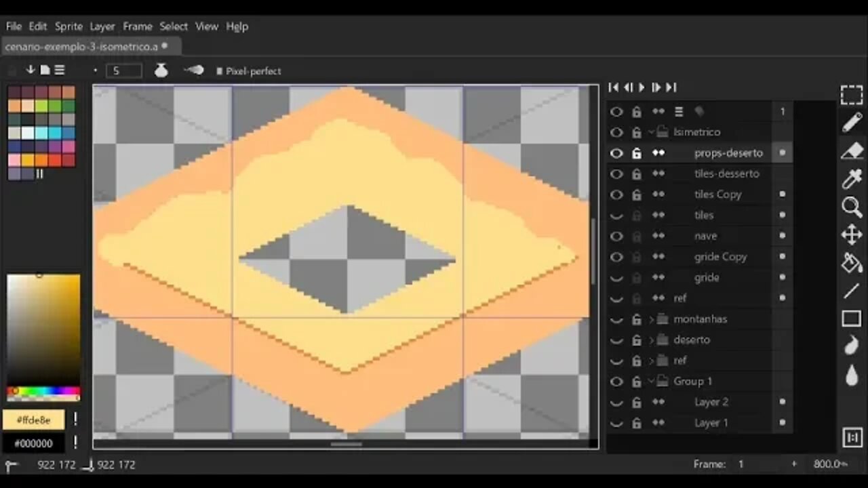Viewport: 868px width, 488px height.
Task: Click the page icon in tool bar
Action: coord(45,70)
